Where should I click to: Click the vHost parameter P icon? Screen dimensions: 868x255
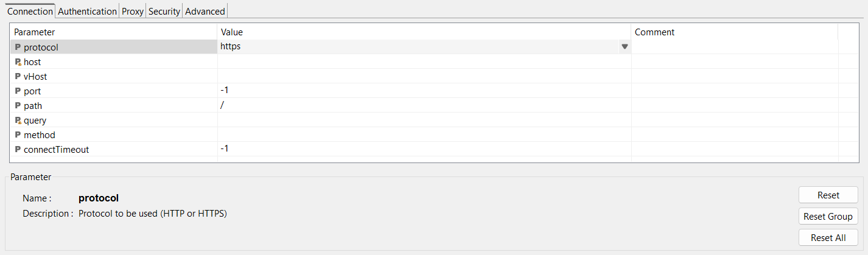tap(18, 76)
